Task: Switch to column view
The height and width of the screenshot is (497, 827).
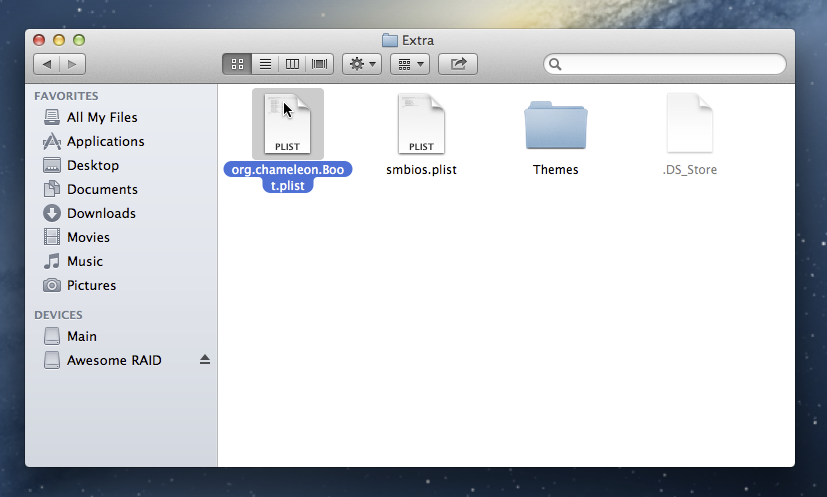Action: click(292, 64)
